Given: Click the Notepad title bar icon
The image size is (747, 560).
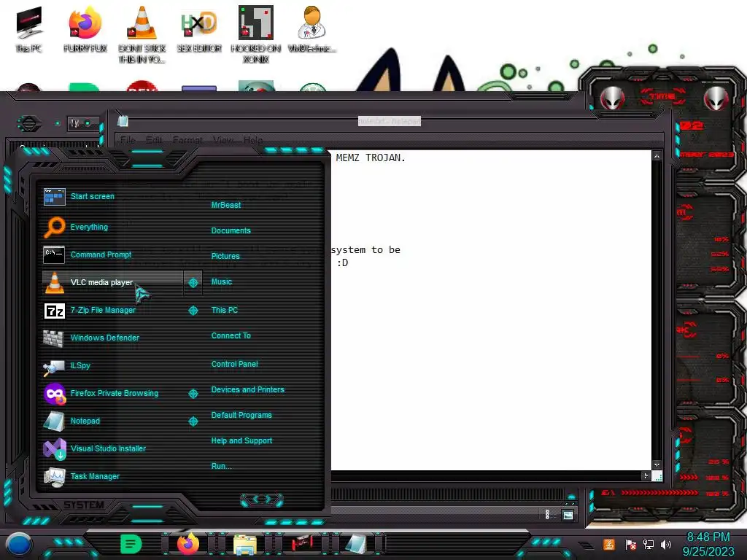Looking at the screenshot, I should tap(123, 121).
